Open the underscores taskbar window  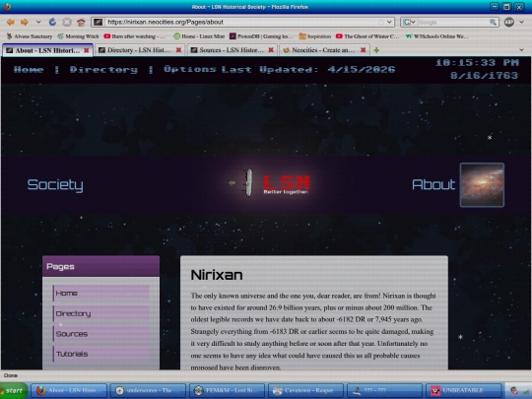[x=148, y=390]
